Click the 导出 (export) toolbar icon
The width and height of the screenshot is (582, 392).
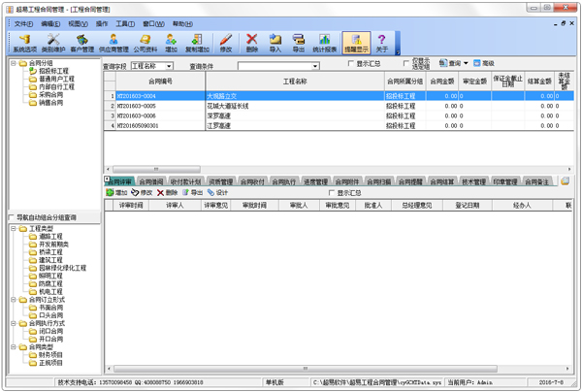(x=299, y=43)
